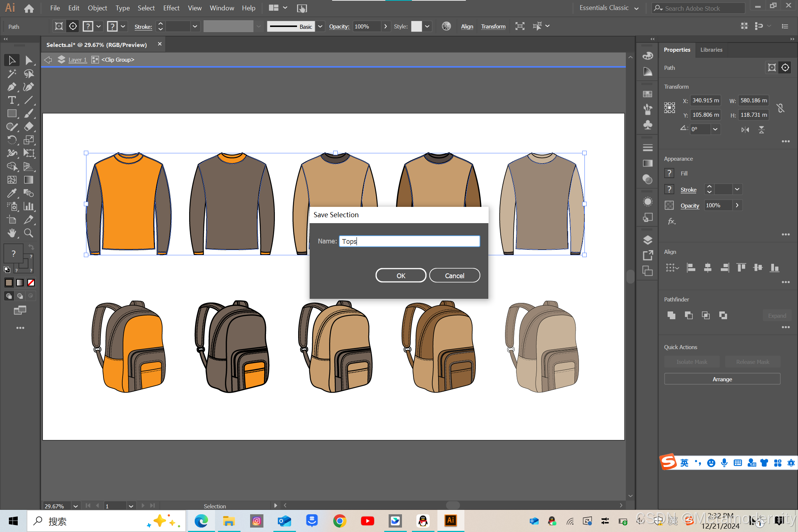Switch to the Libraries tab

point(711,50)
